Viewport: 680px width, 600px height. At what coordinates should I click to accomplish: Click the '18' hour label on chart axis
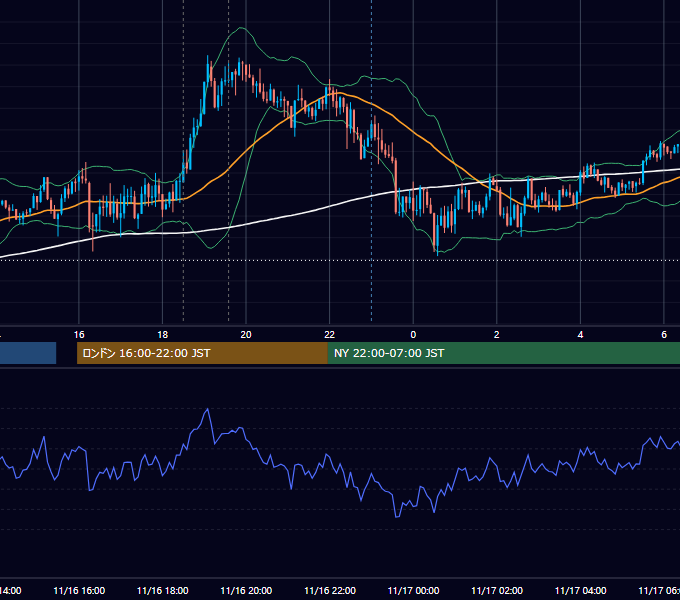(x=163, y=335)
